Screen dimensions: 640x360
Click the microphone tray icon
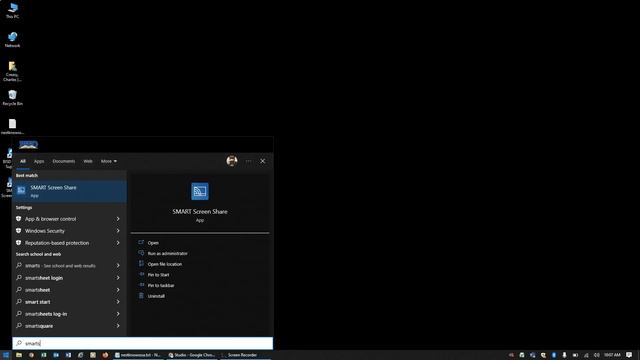[x=564, y=355]
